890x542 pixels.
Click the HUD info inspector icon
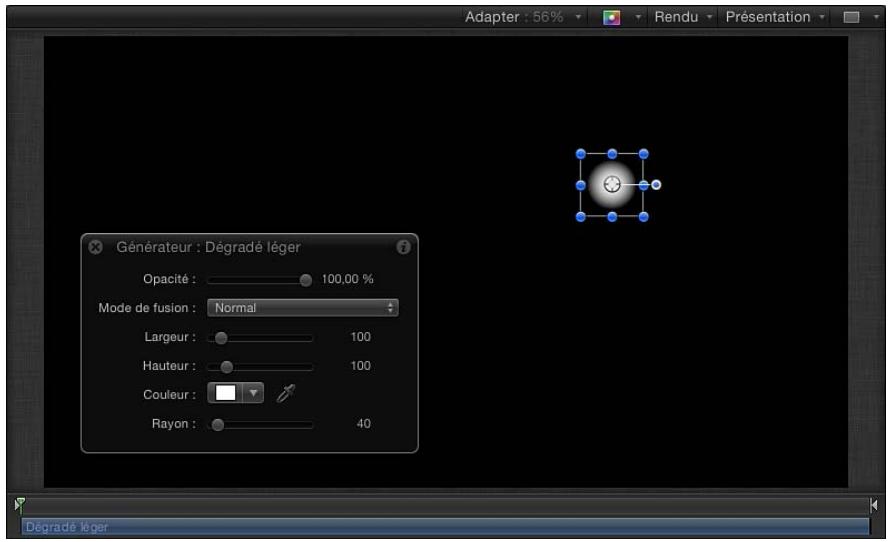(x=403, y=247)
